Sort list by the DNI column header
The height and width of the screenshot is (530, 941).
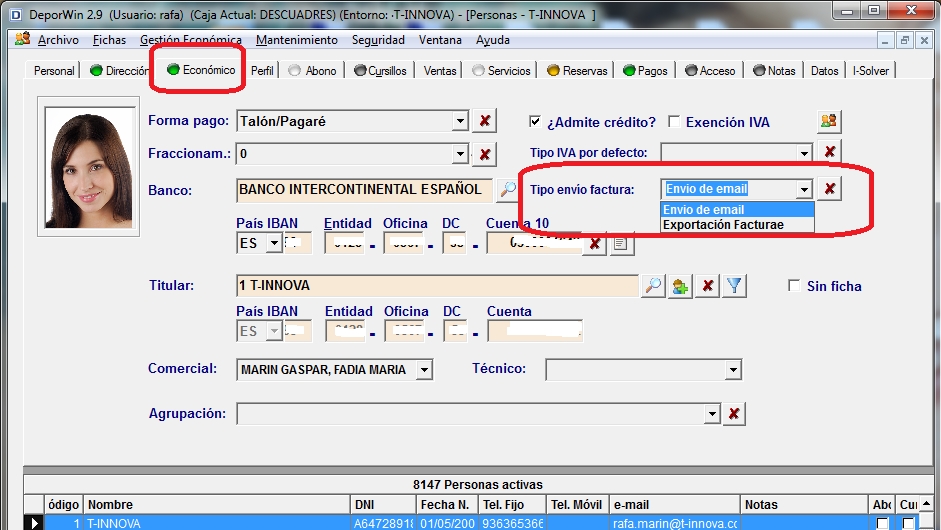click(x=383, y=505)
